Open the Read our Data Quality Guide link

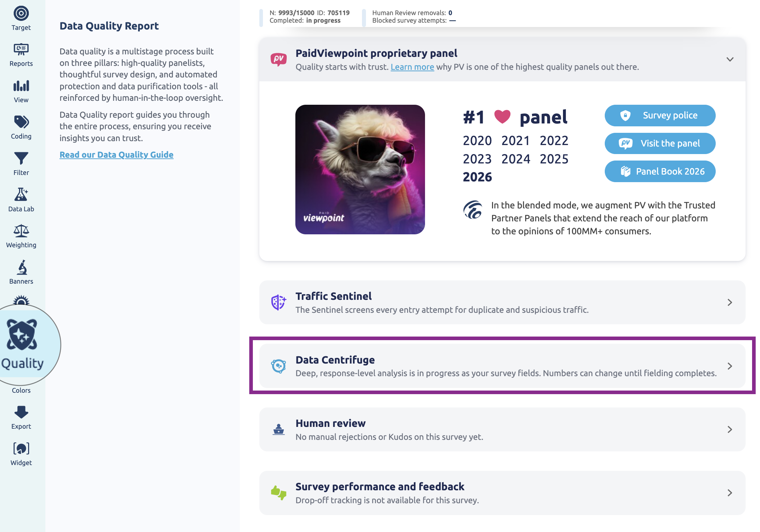116,155
